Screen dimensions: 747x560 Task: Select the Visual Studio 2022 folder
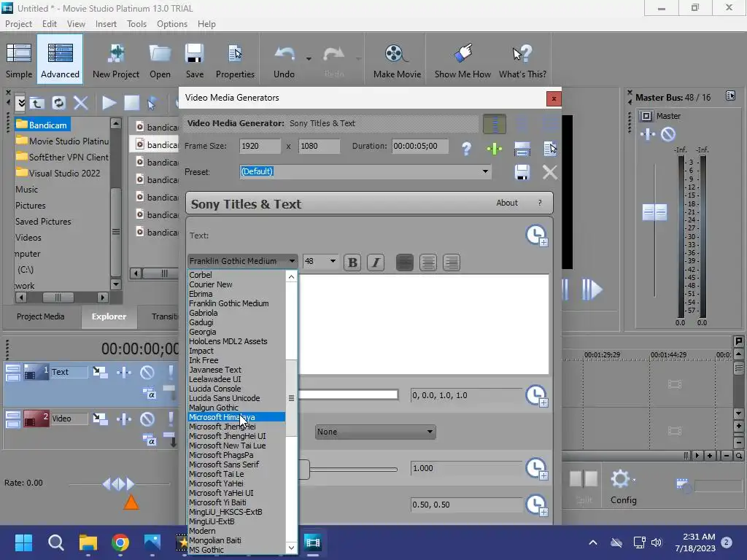point(58,174)
